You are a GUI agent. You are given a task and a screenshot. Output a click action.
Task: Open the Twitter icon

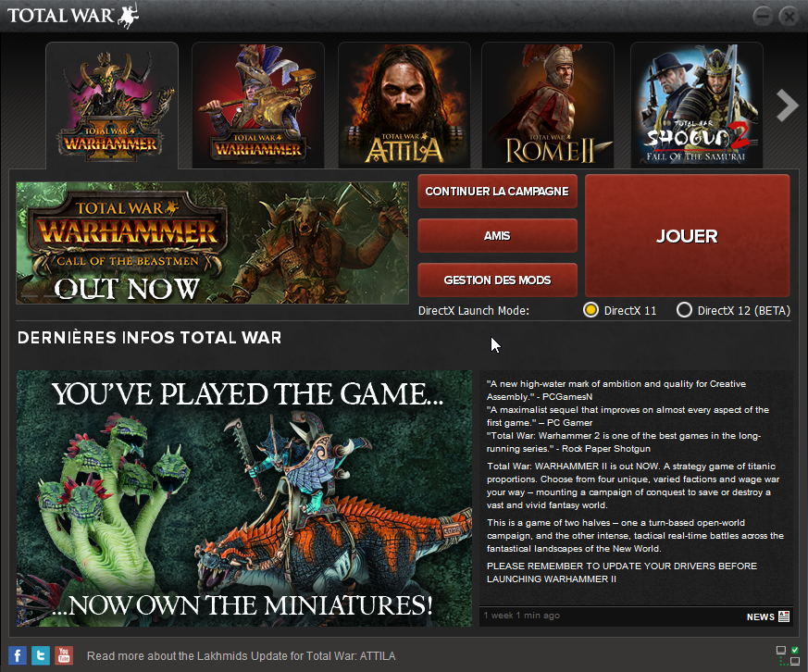41,655
